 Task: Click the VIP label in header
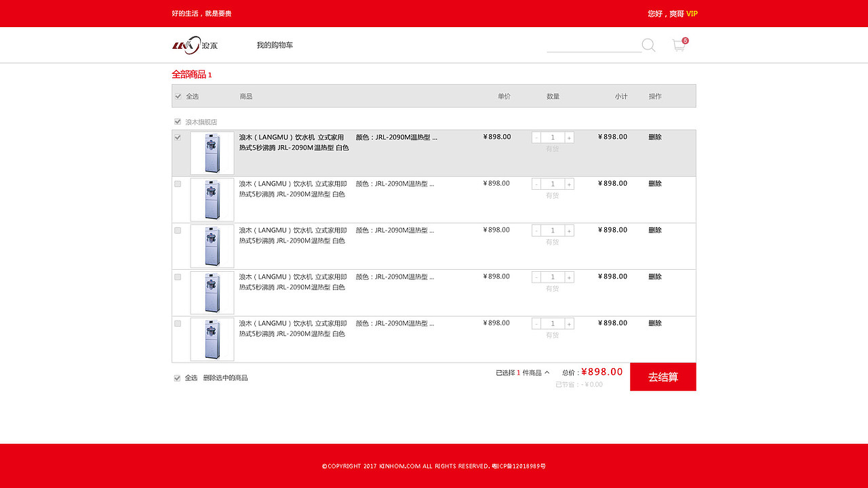click(692, 14)
